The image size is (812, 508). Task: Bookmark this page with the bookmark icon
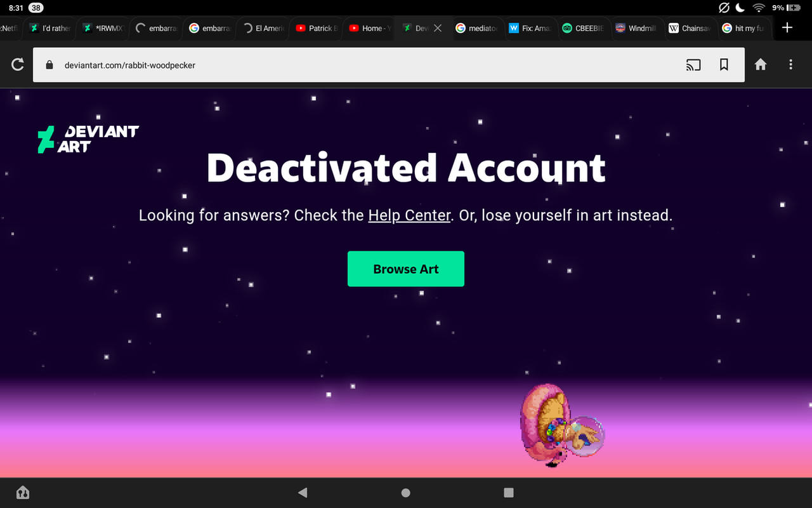[x=724, y=65]
